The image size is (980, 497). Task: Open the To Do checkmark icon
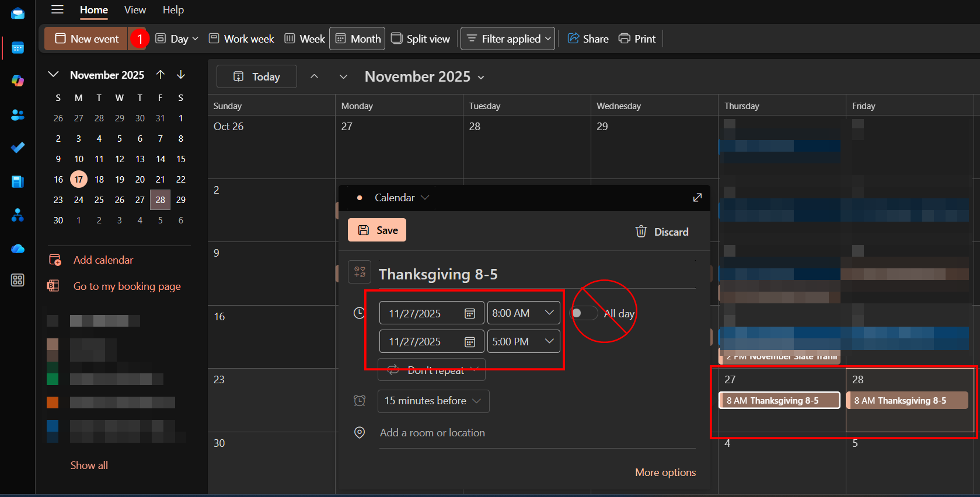[18, 148]
